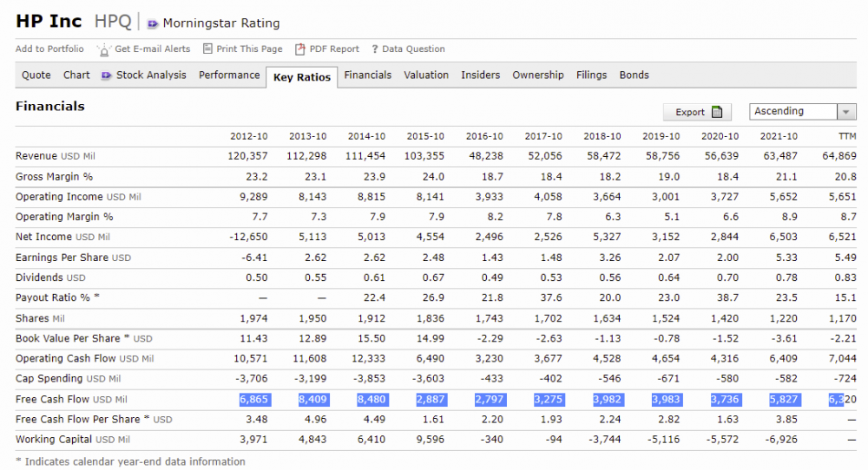Viewport: 868px width, 470px height.
Task: Open the Ascending sort order dropdown
Action: click(x=802, y=112)
